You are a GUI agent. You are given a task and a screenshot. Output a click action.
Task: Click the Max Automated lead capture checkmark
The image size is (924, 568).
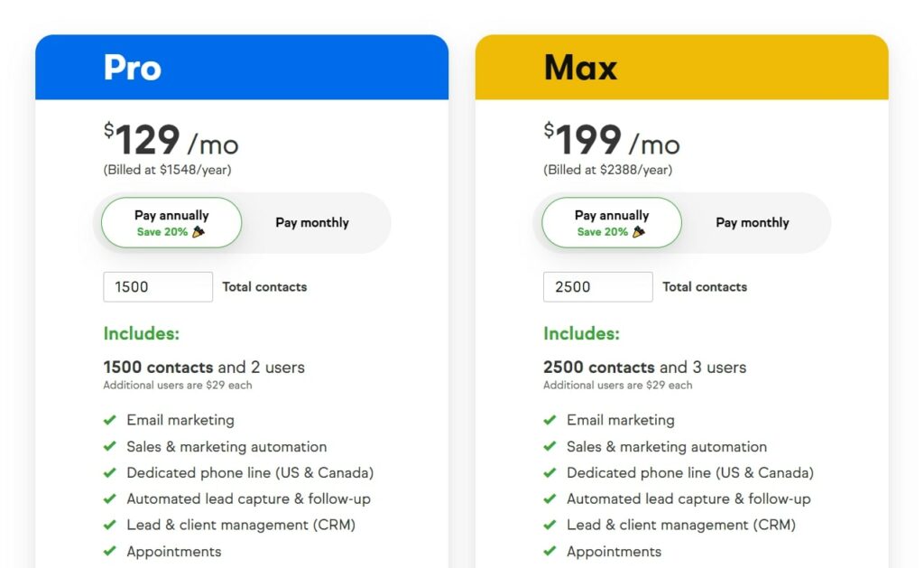(x=550, y=499)
